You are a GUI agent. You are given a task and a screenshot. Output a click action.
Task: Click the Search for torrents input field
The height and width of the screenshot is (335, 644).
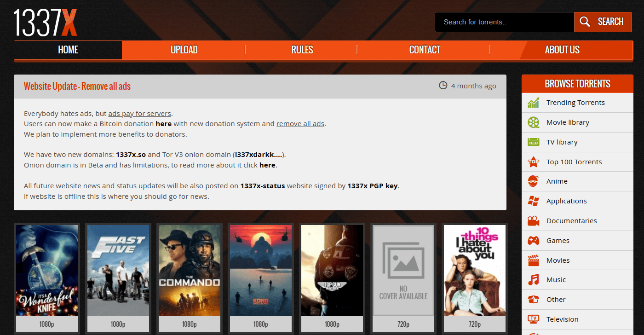(x=505, y=22)
